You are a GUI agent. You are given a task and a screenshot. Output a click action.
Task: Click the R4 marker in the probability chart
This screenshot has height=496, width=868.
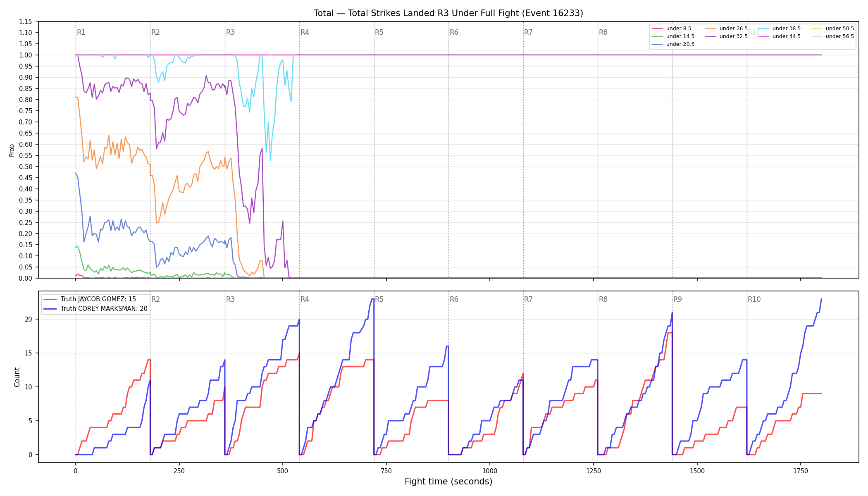coord(305,32)
